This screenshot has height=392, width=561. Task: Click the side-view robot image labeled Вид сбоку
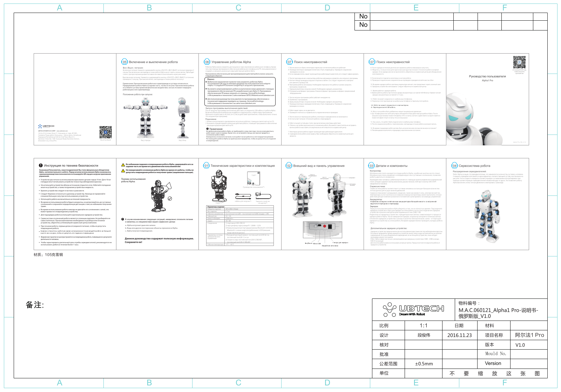point(183,118)
